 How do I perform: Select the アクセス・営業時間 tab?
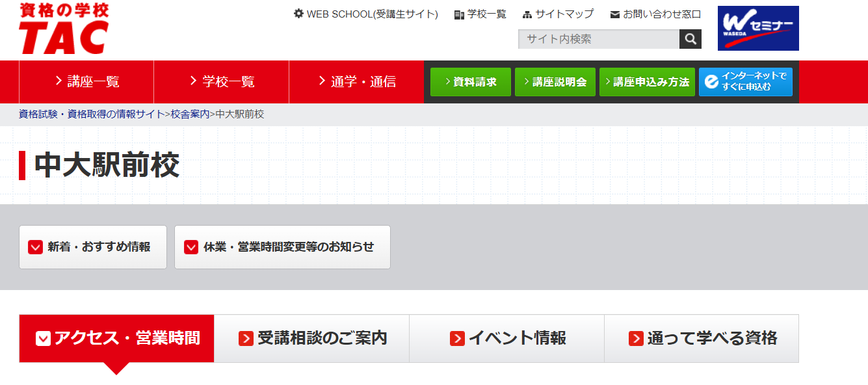[117, 338]
